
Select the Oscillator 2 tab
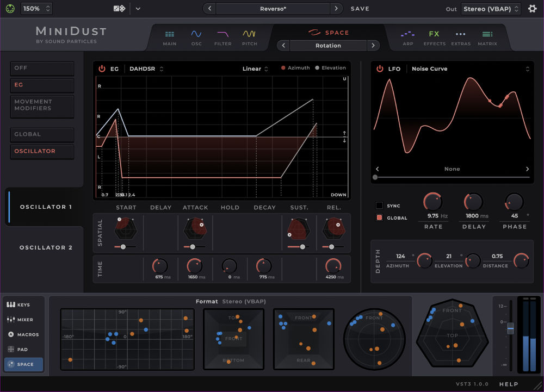tap(46, 247)
